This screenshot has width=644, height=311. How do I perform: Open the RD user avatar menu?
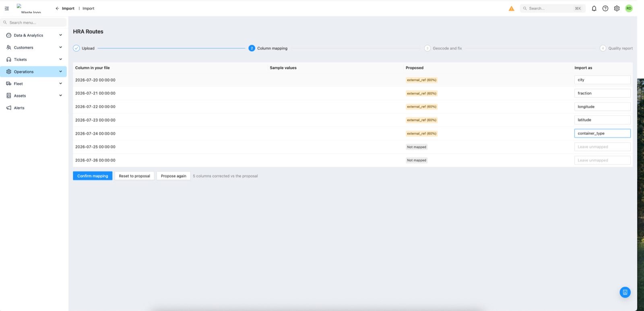(x=629, y=8)
